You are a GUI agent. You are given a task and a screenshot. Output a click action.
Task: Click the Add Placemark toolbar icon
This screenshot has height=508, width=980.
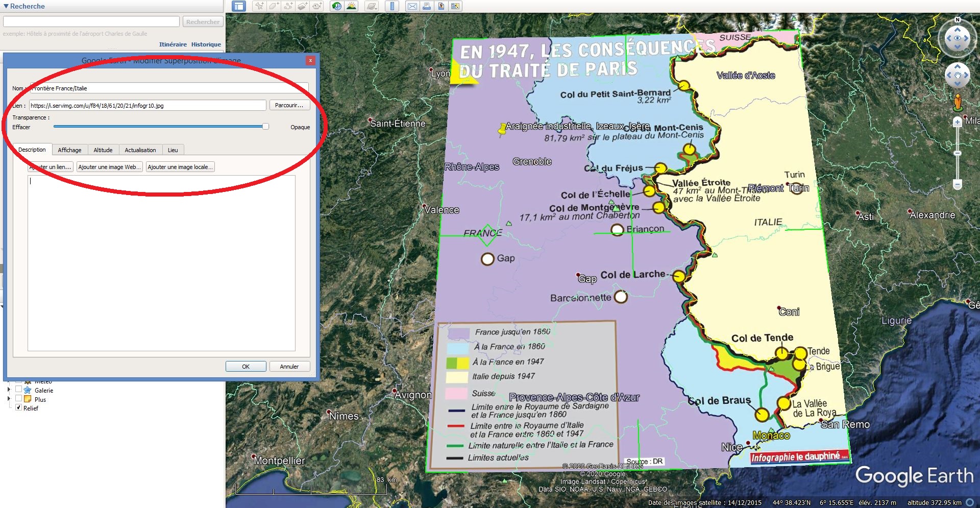260,6
